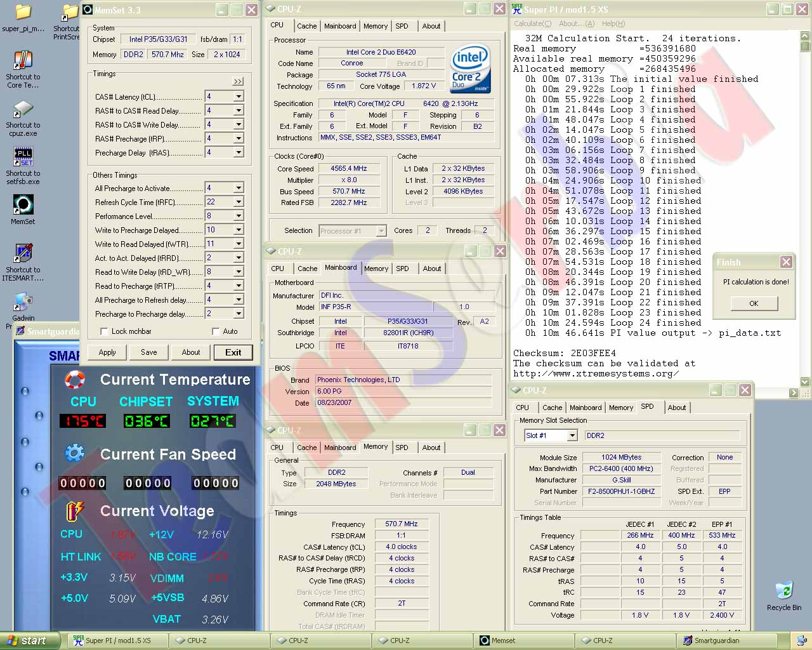Click the lifebuoy Current Temperature icon

pyautogui.click(x=75, y=379)
